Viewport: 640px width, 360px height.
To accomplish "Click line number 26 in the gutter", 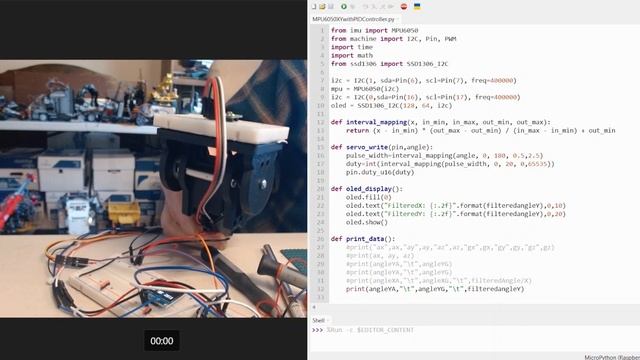I will [321, 239].
